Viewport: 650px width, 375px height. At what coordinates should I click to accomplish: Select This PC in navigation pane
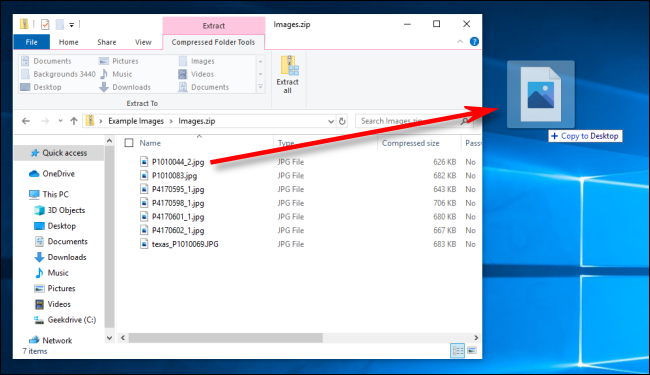[x=49, y=194]
